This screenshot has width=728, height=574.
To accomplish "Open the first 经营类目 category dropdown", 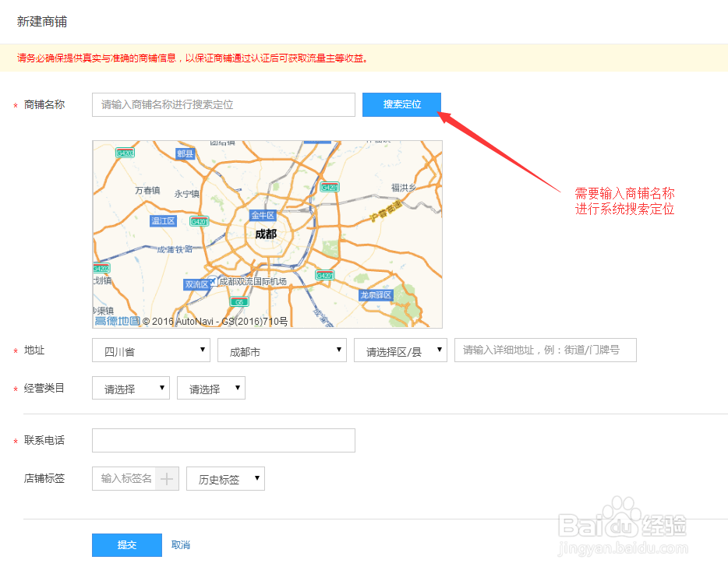I will pyautogui.click(x=130, y=387).
